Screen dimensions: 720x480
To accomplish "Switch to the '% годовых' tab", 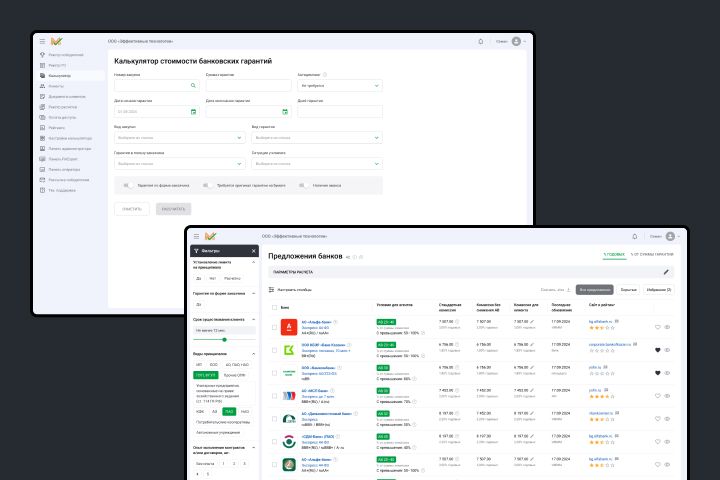I will 614,254.
